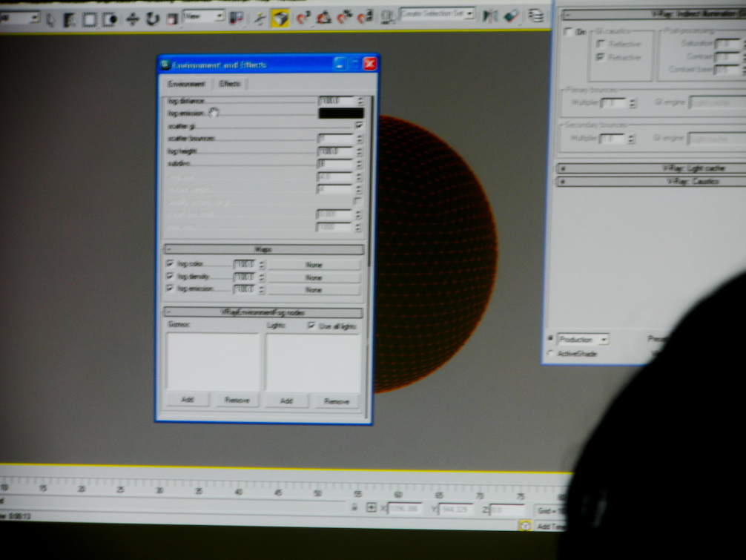
Task: Select the Production radio button
Action: point(551,338)
